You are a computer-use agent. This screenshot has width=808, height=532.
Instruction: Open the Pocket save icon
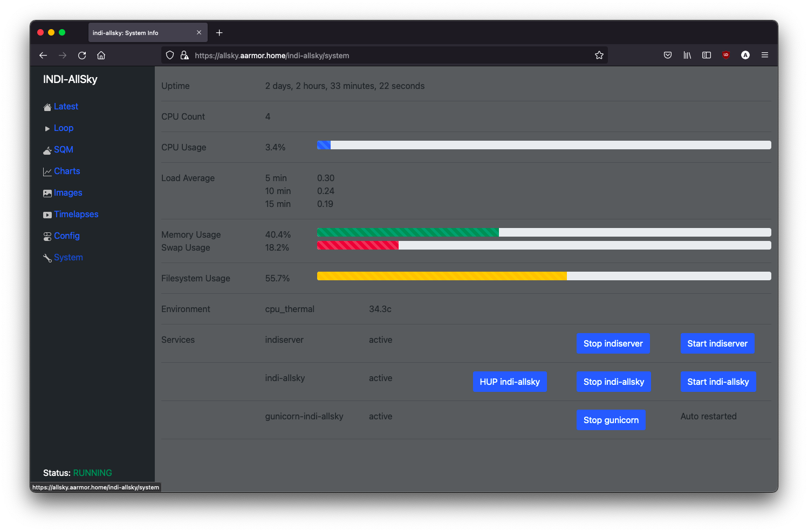(668, 55)
